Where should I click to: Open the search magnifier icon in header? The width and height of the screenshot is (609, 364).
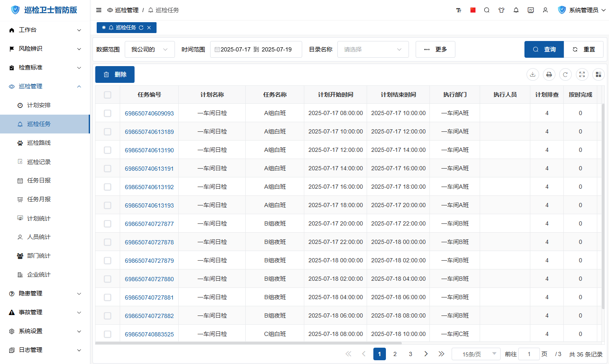(487, 10)
